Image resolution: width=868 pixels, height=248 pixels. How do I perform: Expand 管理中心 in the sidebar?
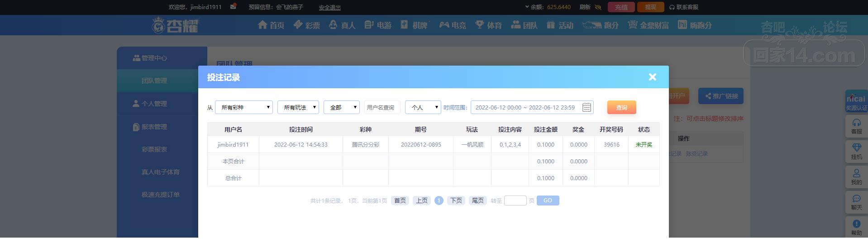point(162,58)
